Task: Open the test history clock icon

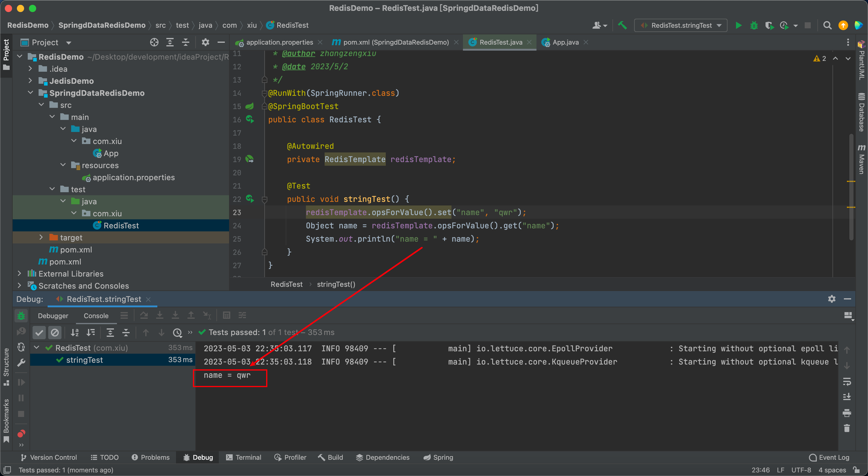Action: point(177,333)
